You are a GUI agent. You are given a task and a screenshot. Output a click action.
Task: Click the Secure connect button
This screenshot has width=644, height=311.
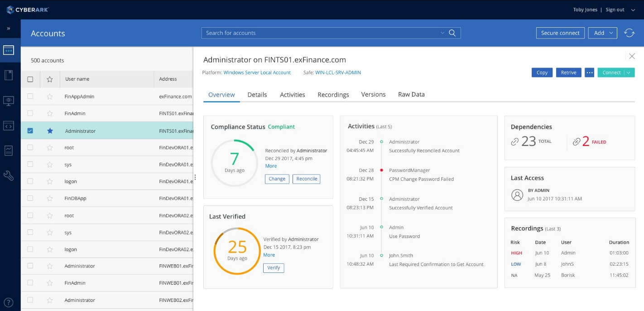[x=560, y=33]
